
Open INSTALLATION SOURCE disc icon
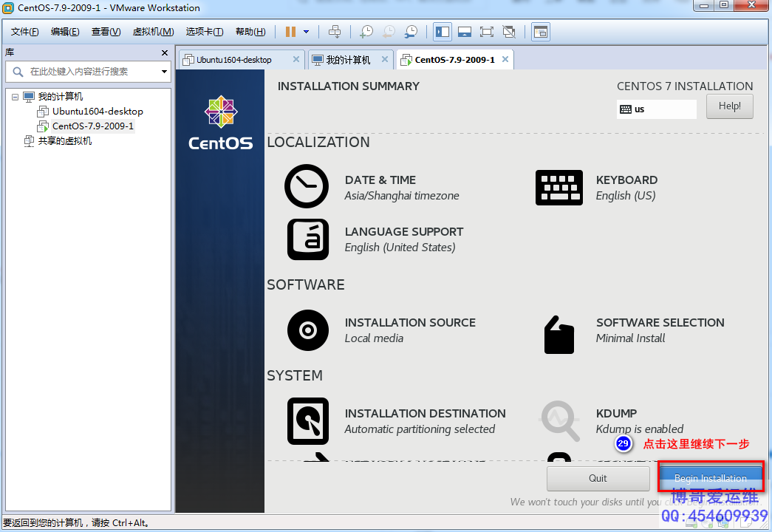tap(307, 330)
